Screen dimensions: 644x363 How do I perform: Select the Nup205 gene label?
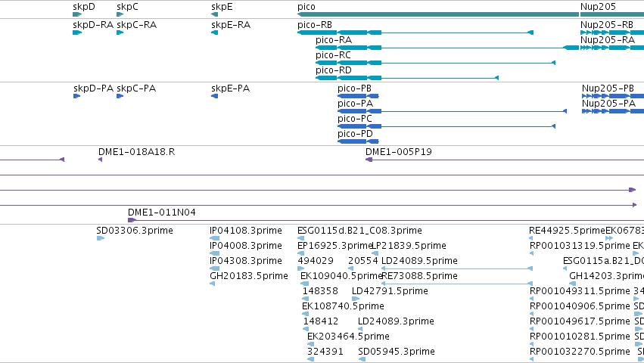(598, 7)
